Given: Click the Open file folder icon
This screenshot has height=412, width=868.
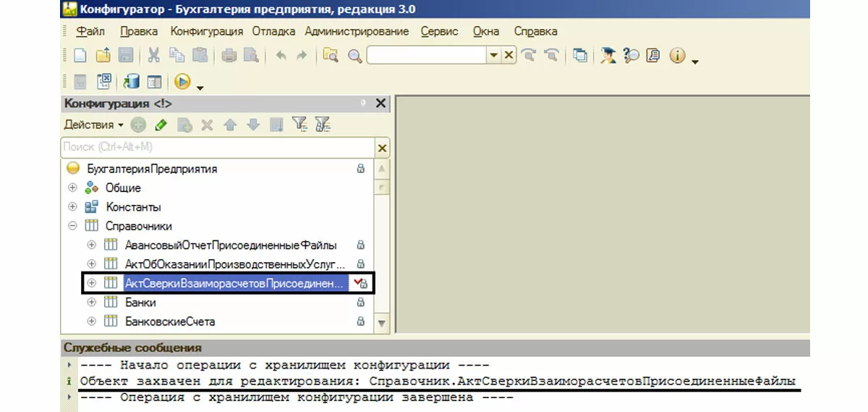Looking at the screenshot, I should pyautogui.click(x=103, y=55).
